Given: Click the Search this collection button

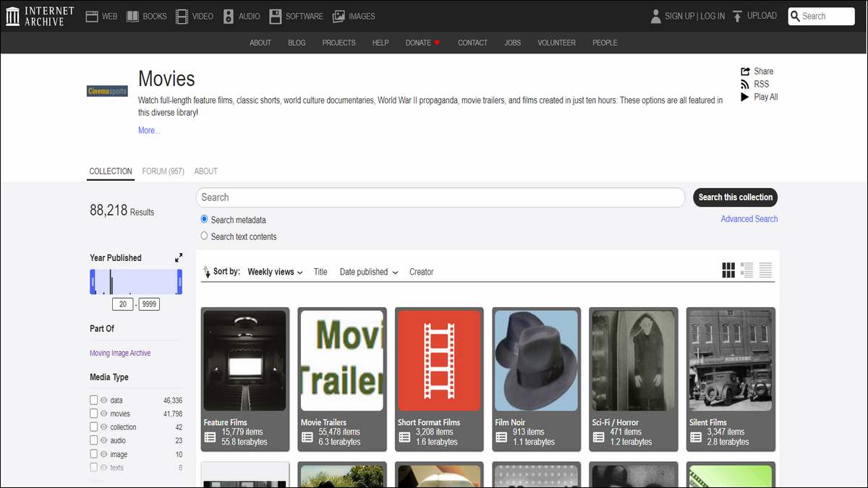Looking at the screenshot, I should pyautogui.click(x=736, y=197).
